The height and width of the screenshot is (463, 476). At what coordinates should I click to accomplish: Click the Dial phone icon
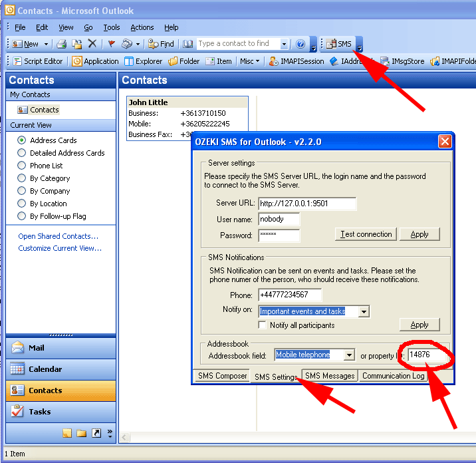127,45
